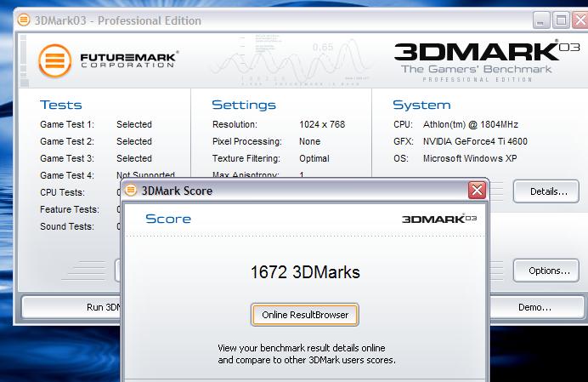The width and height of the screenshot is (588, 382).
Task: Click the 3DMark03 title bar app icon
Action: click(x=24, y=20)
